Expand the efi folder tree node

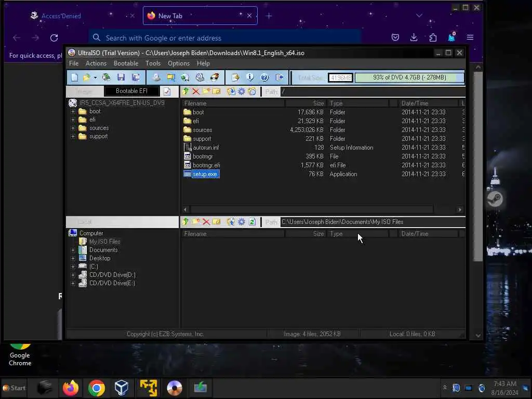point(73,119)
